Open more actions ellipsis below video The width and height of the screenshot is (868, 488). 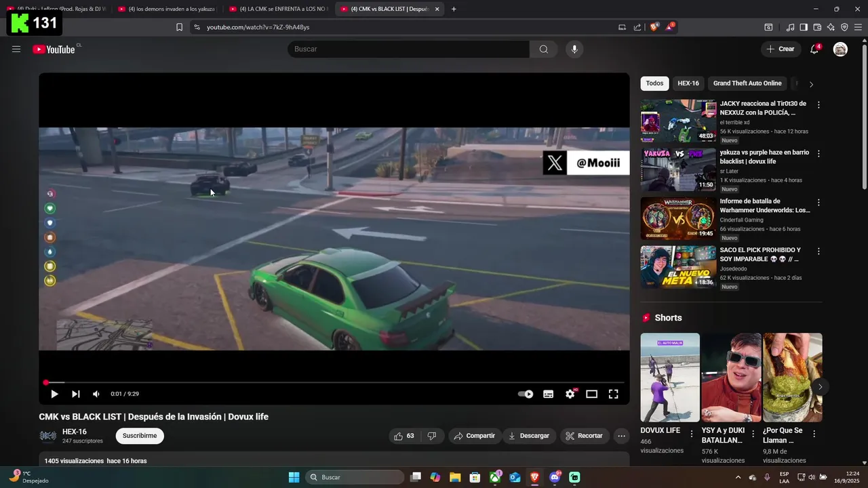[x=621, y=436]
